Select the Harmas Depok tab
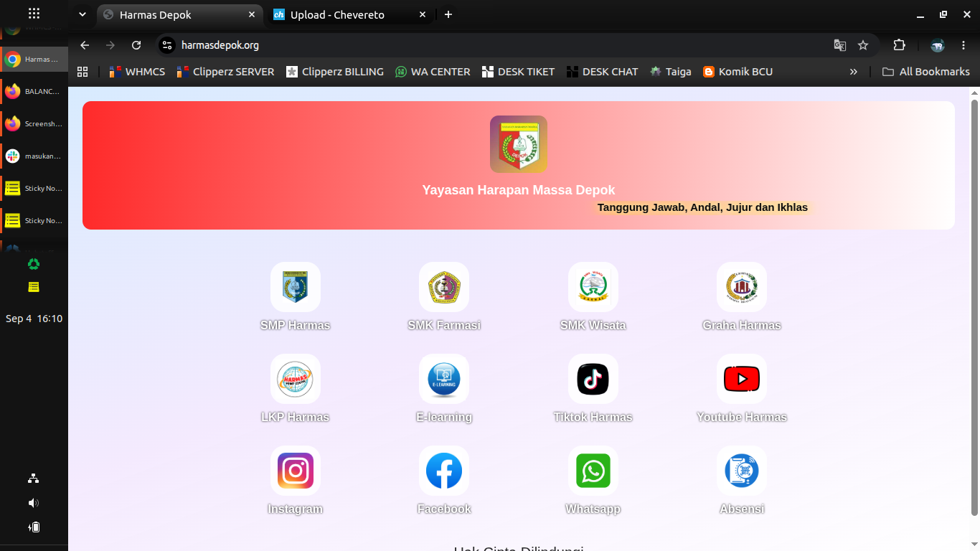The height and width of the screenshot is (551, 980). [x=179, y=14]
